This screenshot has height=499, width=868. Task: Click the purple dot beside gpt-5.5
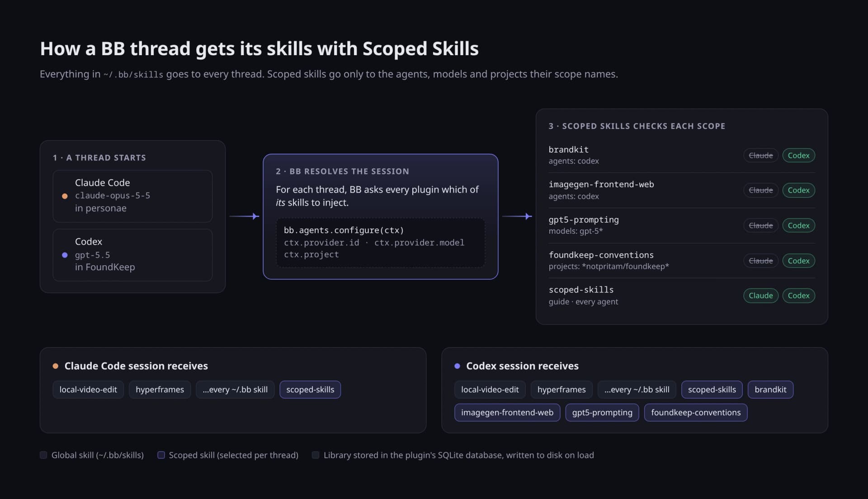click(x=65, y=255)
